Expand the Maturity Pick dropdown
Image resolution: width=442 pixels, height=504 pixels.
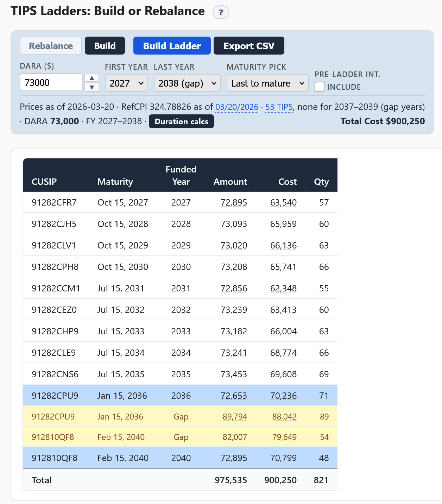[267, 83]
